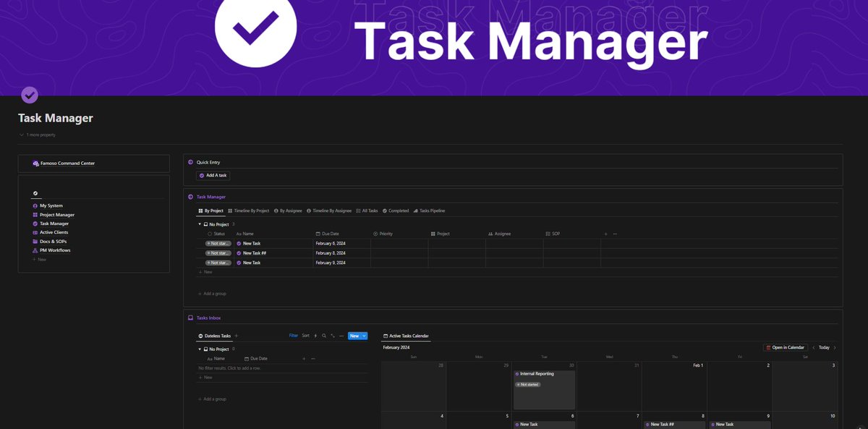Click the search magnifier in Dateless Tasks toolbar
Screen dimensions: 868x429
click(x=324, y=336)
